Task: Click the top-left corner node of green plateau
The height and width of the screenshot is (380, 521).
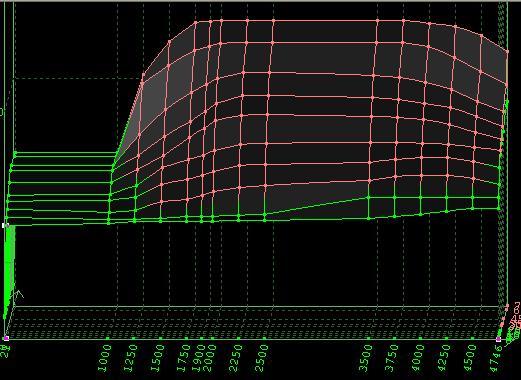Action: (15, 153)
